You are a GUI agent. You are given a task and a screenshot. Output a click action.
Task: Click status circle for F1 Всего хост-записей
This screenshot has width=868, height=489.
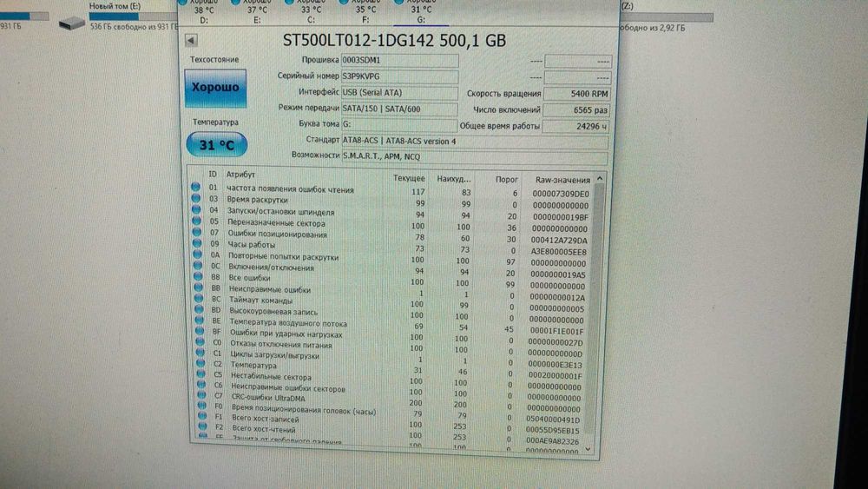click(x=202, y=416)
